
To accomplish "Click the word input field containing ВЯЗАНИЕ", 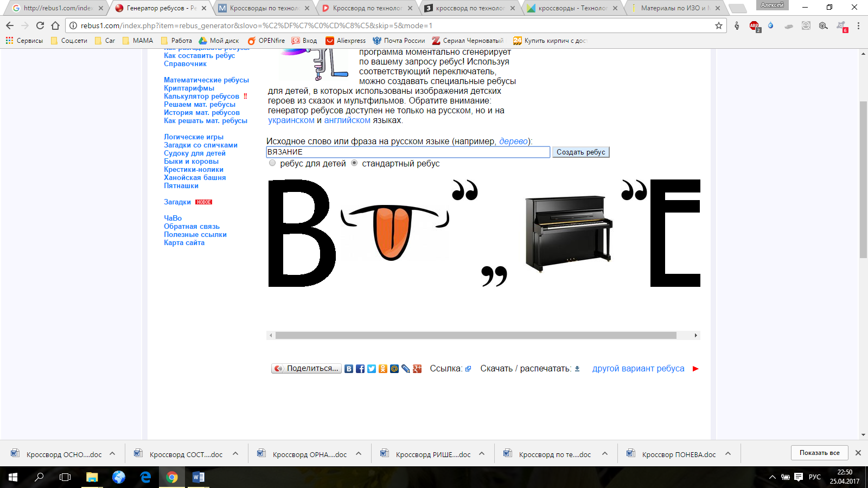I will [408, 152].
